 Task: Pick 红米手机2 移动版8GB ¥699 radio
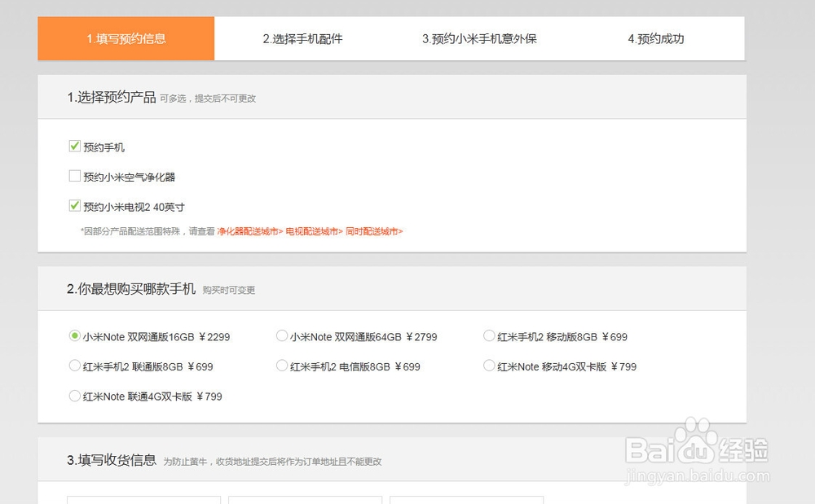click(488, 335)
